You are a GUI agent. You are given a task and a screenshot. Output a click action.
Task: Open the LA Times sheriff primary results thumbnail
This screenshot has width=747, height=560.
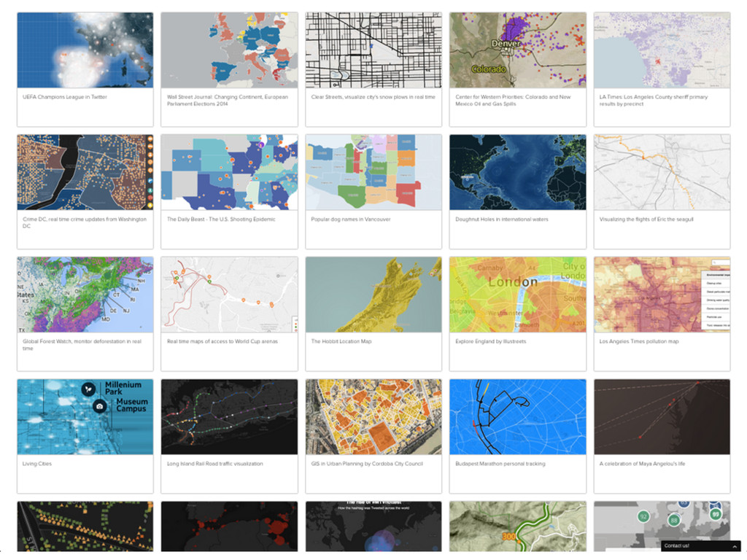(x=662, y=50)
